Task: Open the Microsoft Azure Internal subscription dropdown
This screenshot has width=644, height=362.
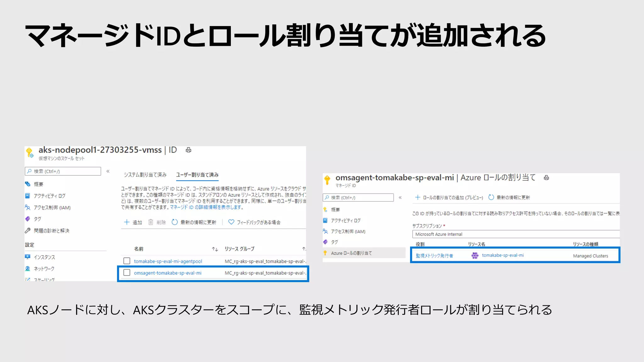Action: (x=516, y=234)
